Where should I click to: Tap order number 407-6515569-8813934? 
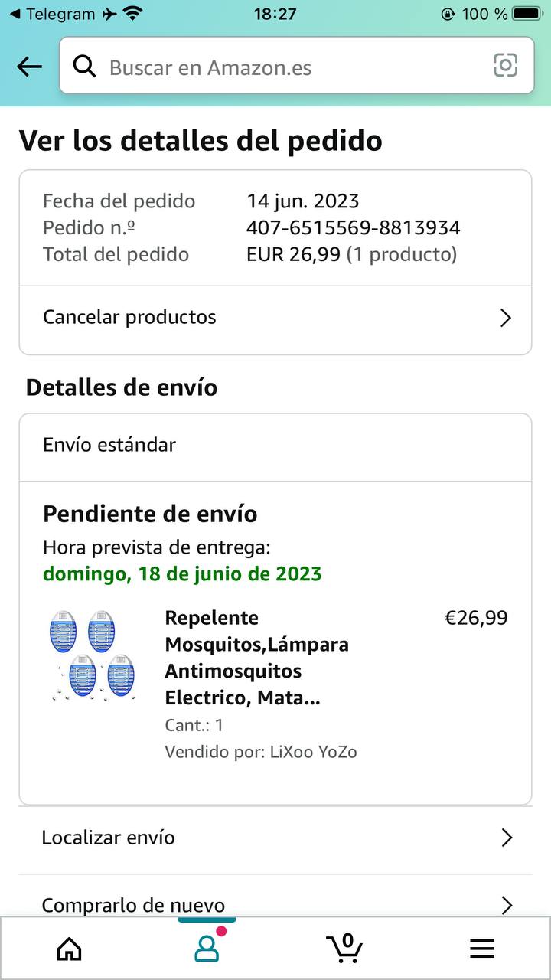[354, 227]
